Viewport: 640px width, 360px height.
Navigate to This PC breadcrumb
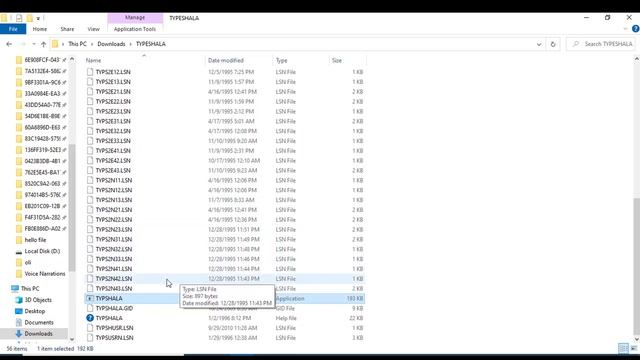point(77,44)
